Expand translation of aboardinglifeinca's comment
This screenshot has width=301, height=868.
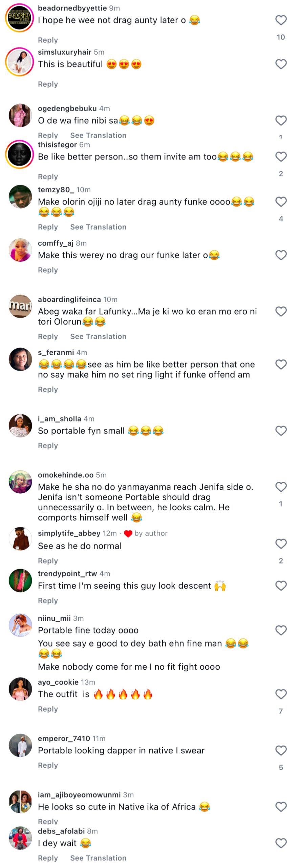98,336
